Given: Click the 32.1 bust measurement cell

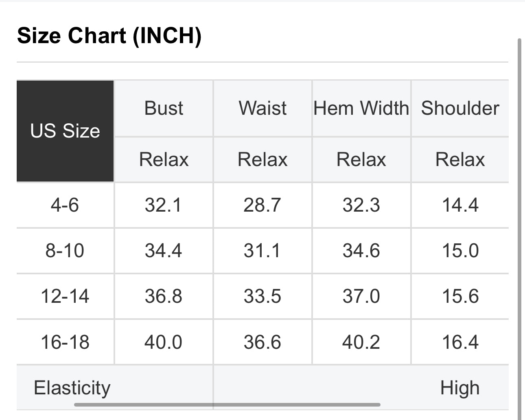Looking at the screenshot, I should pyautogui.click(x=163, y=205).
